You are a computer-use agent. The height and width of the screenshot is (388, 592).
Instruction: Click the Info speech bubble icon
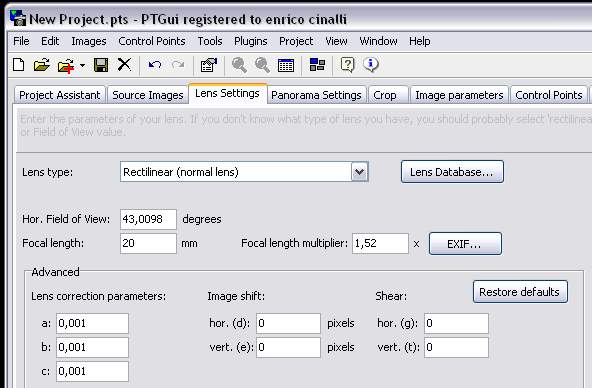[371, 65]
